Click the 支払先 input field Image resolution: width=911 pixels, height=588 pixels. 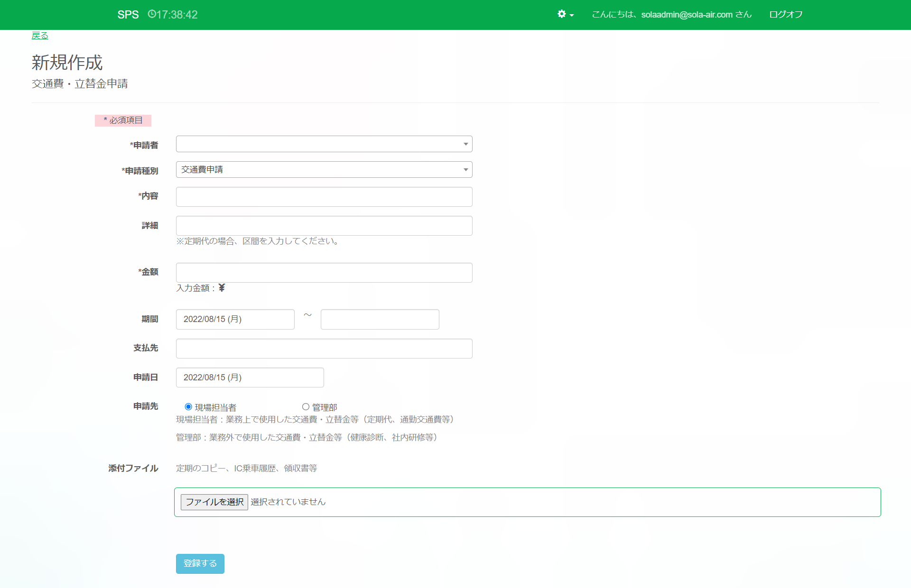coord(324,349)
